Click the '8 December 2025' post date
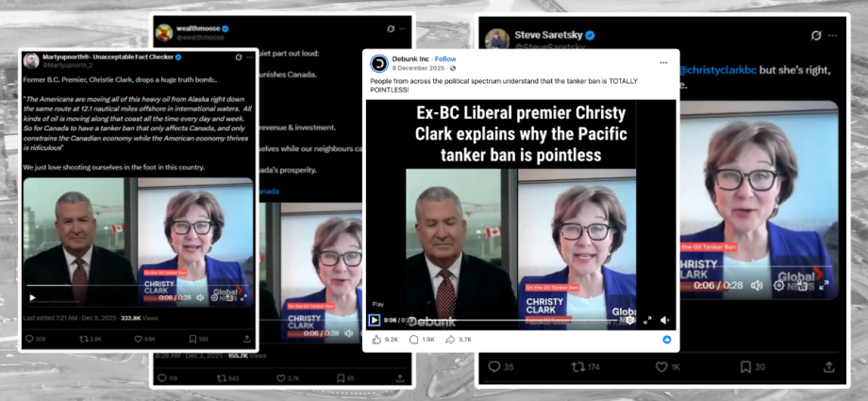Viewport: 868px width, 401px height. point(420,68)
